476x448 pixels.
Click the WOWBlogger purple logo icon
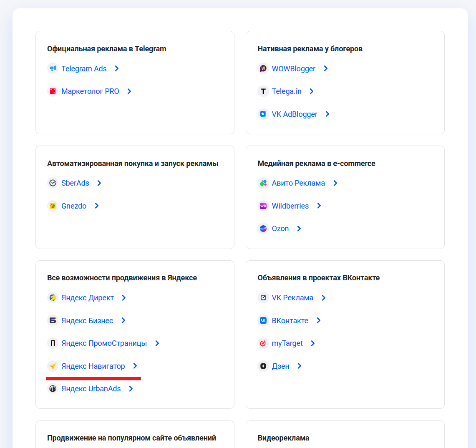point(263,68)
